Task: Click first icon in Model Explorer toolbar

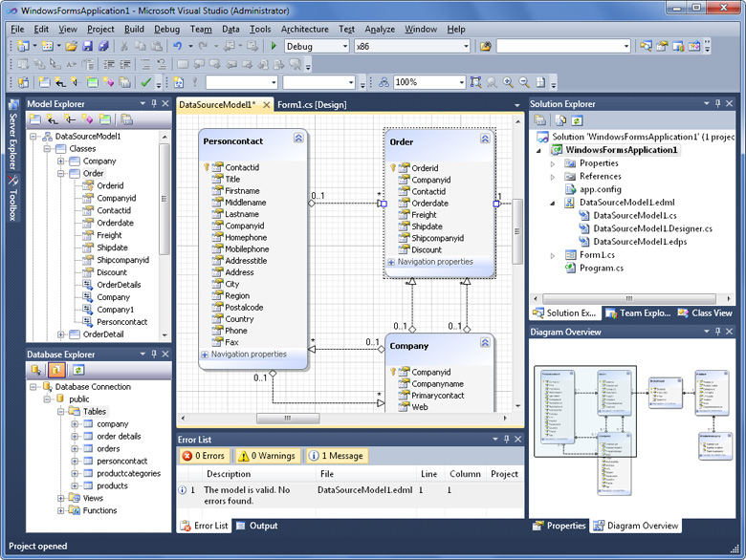Action: pyautogui.click(x=34, y=118)
